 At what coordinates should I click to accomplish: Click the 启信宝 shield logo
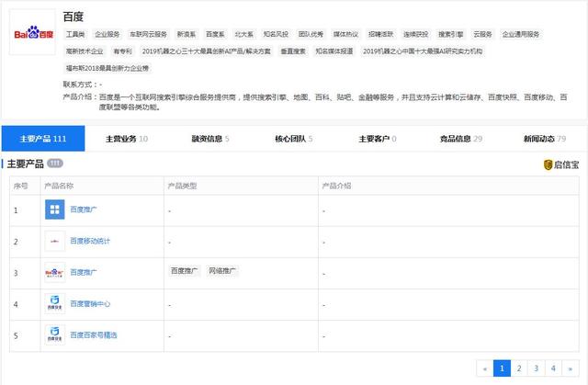[548, 164]
